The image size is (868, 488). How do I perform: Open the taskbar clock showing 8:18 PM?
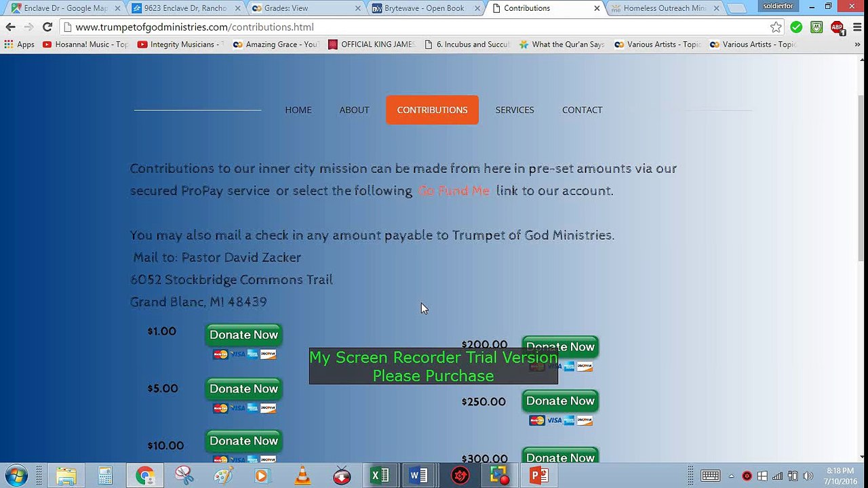pyautogui.click(x=840, y=476)
